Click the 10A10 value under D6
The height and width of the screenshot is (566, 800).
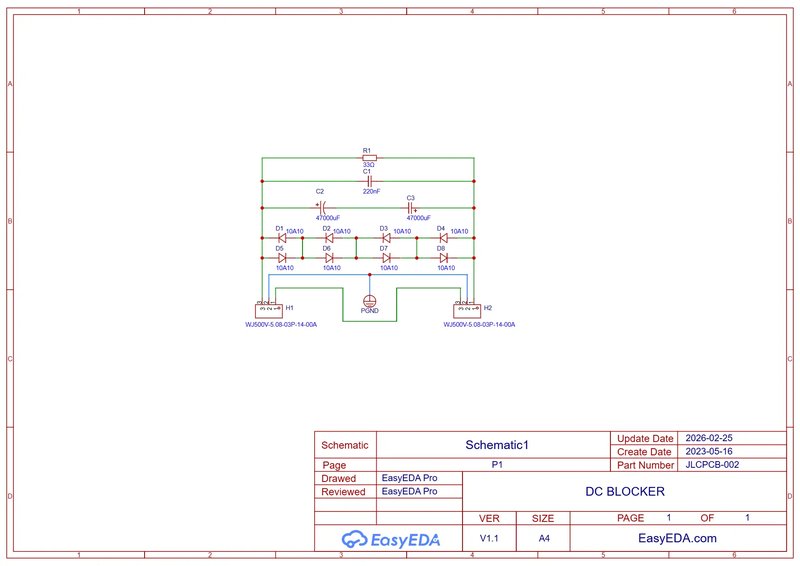[332, 268]
